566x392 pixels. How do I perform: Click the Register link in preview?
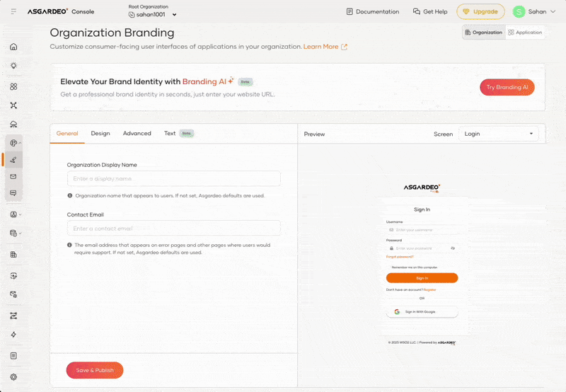[429, 290]
